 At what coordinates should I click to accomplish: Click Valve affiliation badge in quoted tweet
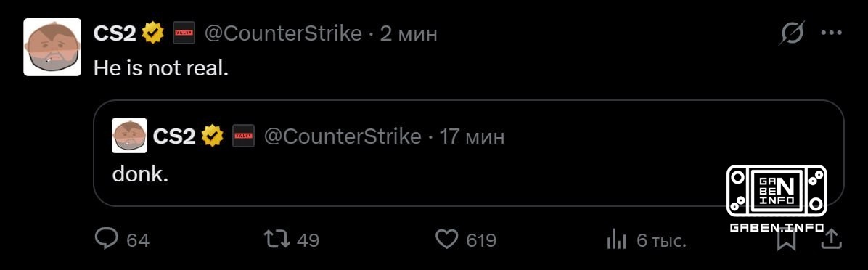coord(244,136)
